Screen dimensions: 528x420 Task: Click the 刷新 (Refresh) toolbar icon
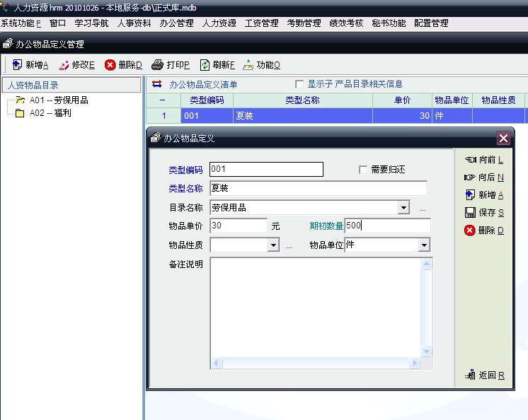[x=205, y=65]
